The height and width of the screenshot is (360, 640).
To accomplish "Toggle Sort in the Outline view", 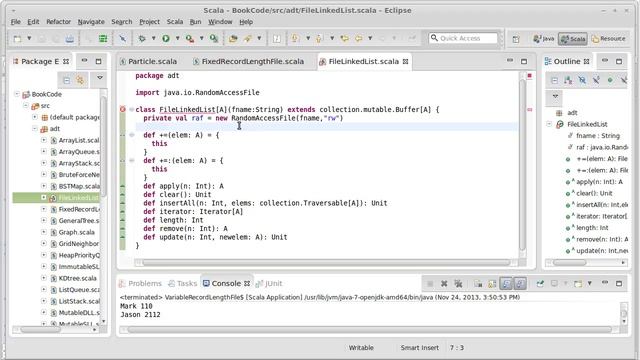I will (x=568, y=80).
